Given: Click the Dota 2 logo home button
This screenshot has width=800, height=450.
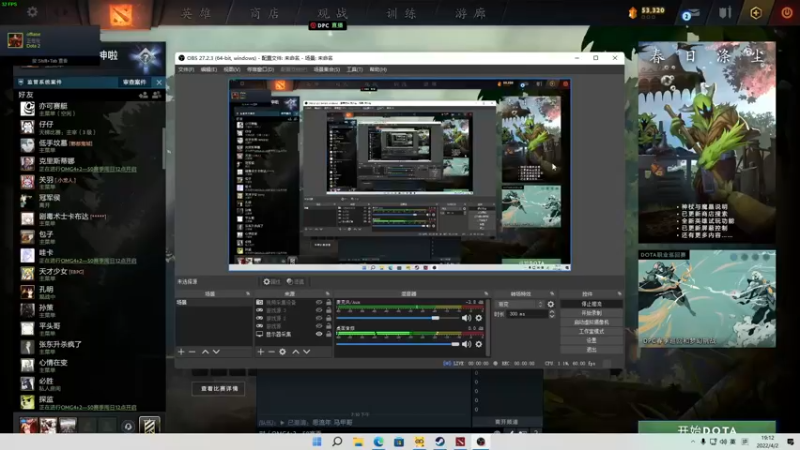Looking at the screenshot, I should (x=121, y=14).
